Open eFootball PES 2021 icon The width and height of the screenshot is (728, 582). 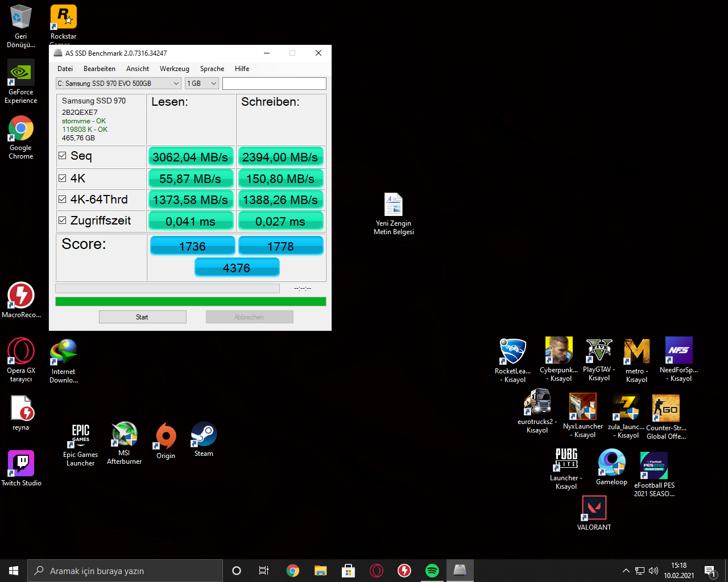[x=654, y=475]
